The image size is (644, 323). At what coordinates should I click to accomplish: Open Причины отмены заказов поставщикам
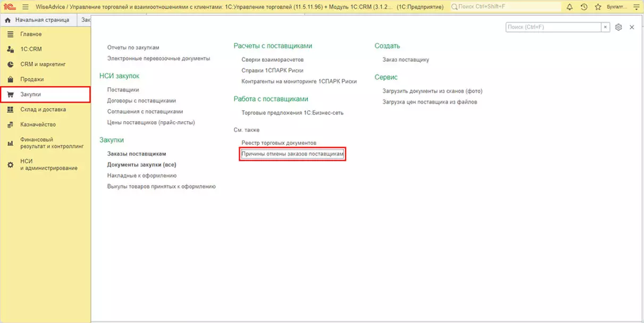tap(293, 154)
